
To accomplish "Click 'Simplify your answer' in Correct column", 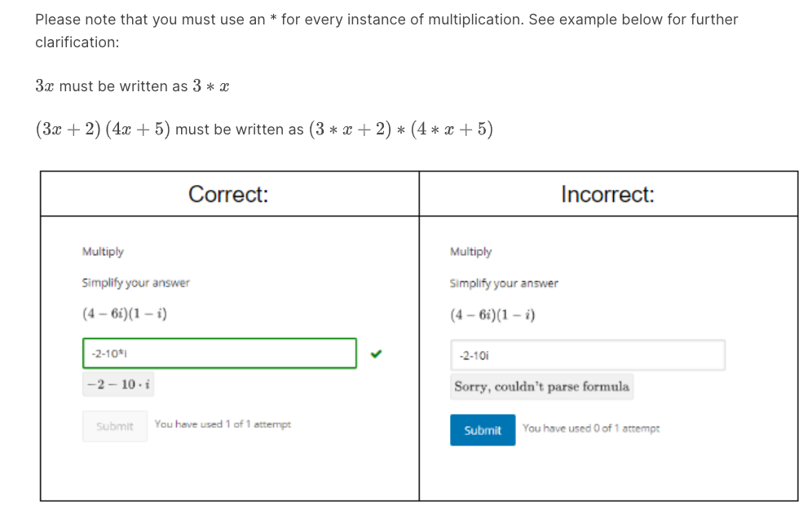I will (135, 283).
